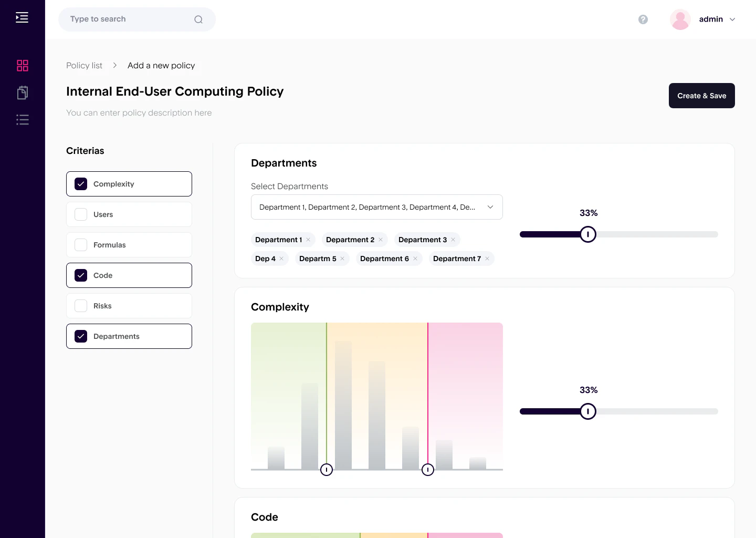Click the help question mark icon
Screen dimensions: 756x538
click(x=643, y=19)
